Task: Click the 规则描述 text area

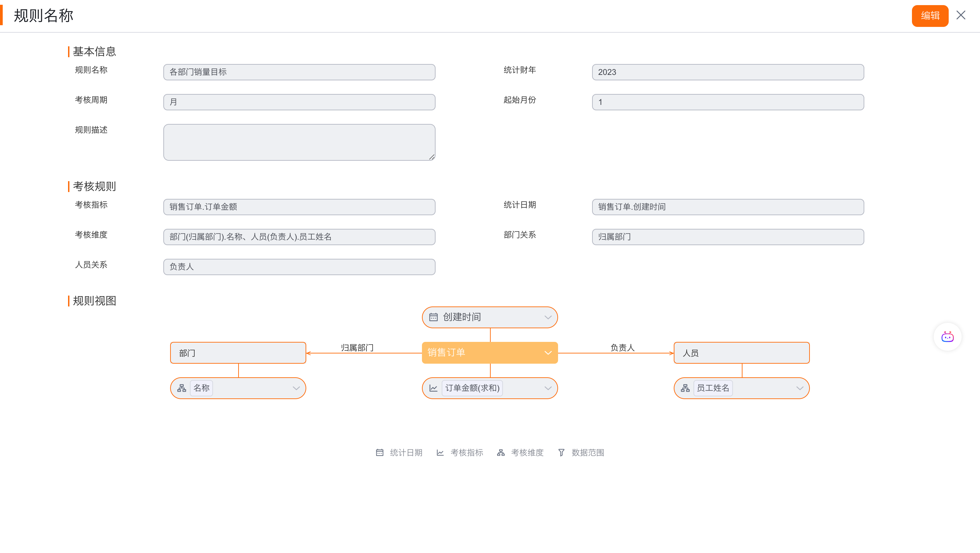Action: (x=299, y=142)
